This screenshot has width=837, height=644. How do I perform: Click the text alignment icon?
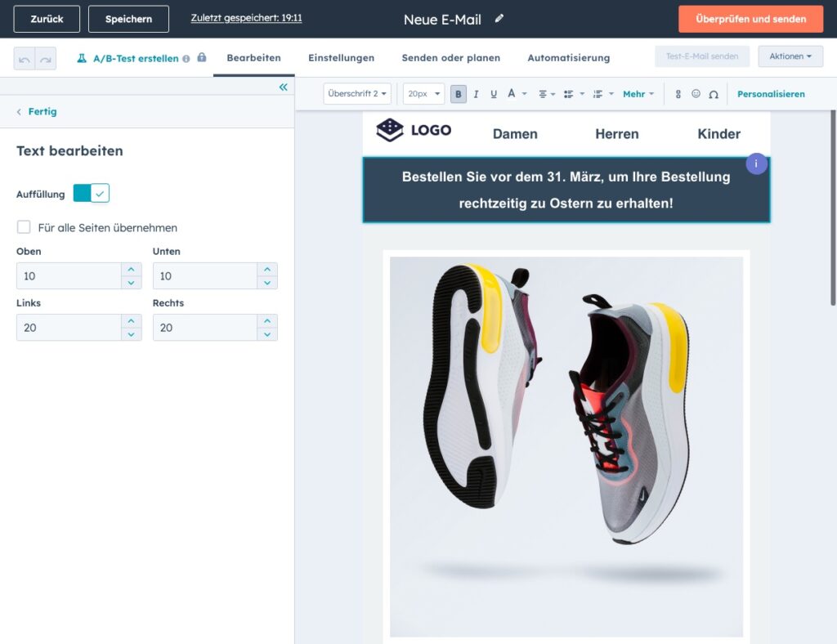tap(543, 94)
